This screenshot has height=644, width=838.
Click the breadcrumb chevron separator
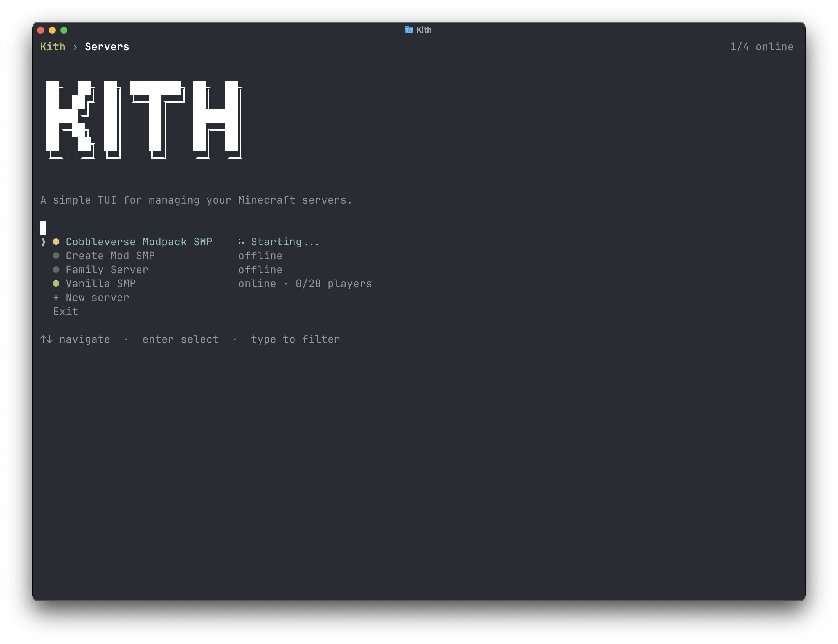point(75,47)
